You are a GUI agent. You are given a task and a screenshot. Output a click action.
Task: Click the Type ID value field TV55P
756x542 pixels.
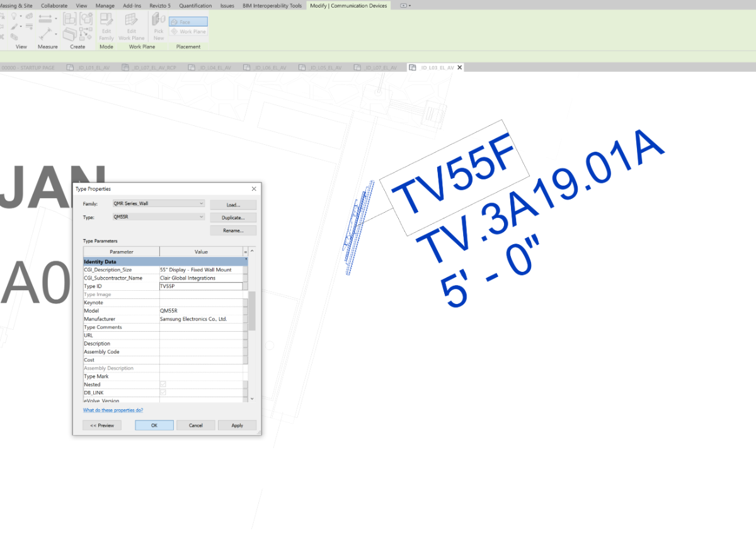coord(201,286)
